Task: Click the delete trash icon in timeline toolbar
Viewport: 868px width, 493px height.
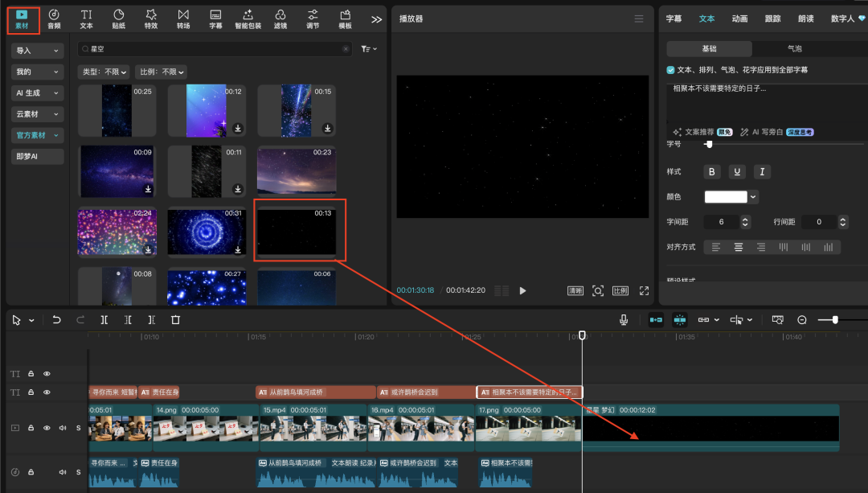Action: (x=175, y=320)
